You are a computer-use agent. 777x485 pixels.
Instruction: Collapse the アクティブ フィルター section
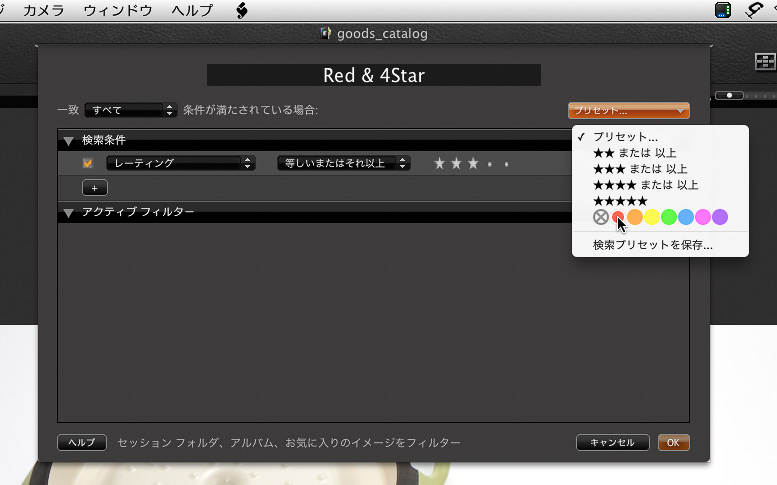tap(68, 213)
